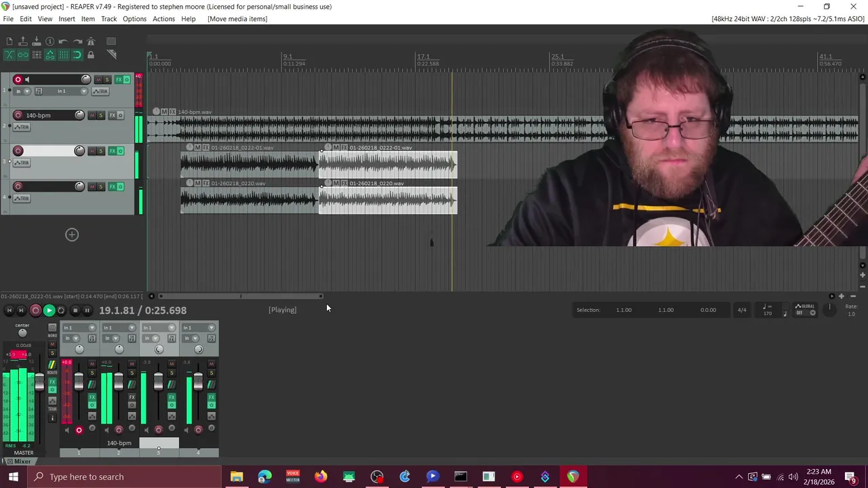Click TRIM envelope button on 140-bpm track
The width and height of the screenshot is (868, 488).
21,127
